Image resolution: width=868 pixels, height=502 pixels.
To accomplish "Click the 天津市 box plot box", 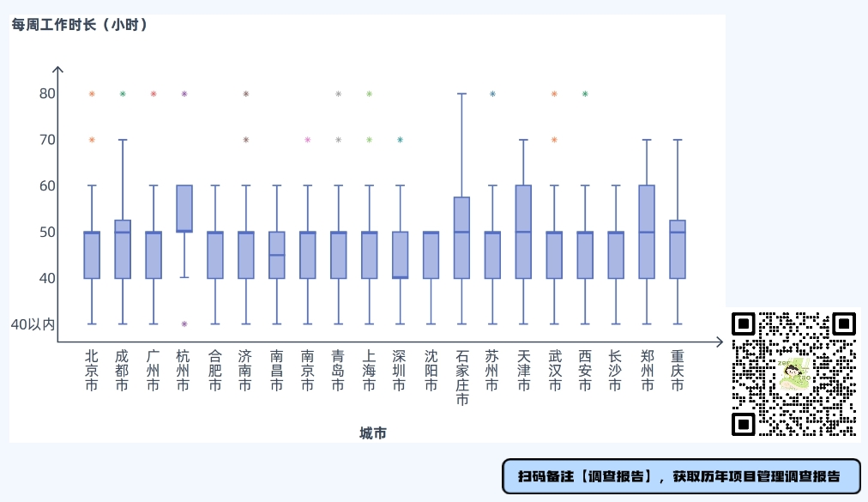I will tap(523, 232).
